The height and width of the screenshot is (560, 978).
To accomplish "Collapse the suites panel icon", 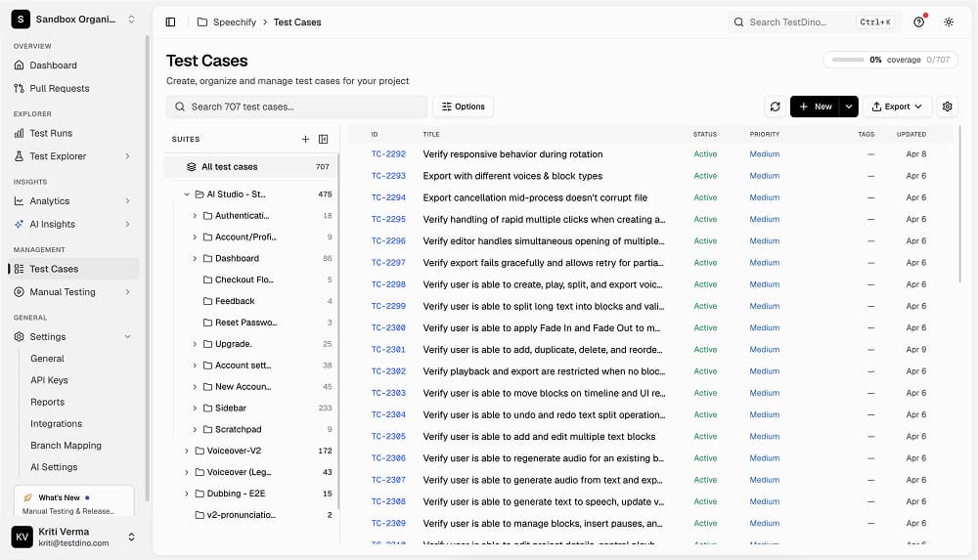I will [323, 139].
